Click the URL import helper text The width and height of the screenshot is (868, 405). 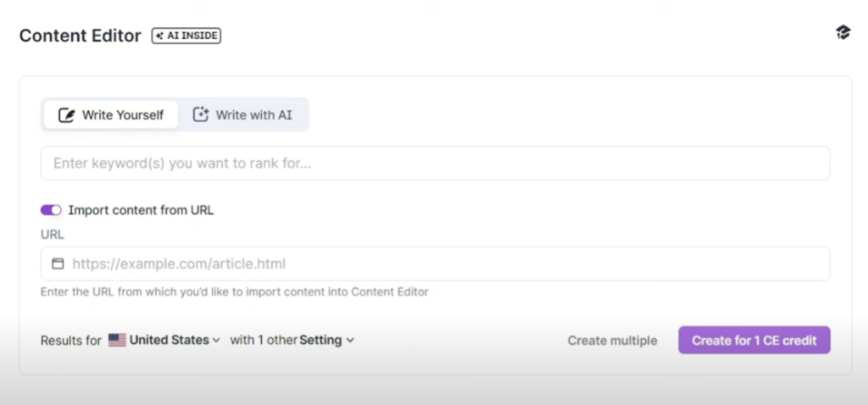235,291
